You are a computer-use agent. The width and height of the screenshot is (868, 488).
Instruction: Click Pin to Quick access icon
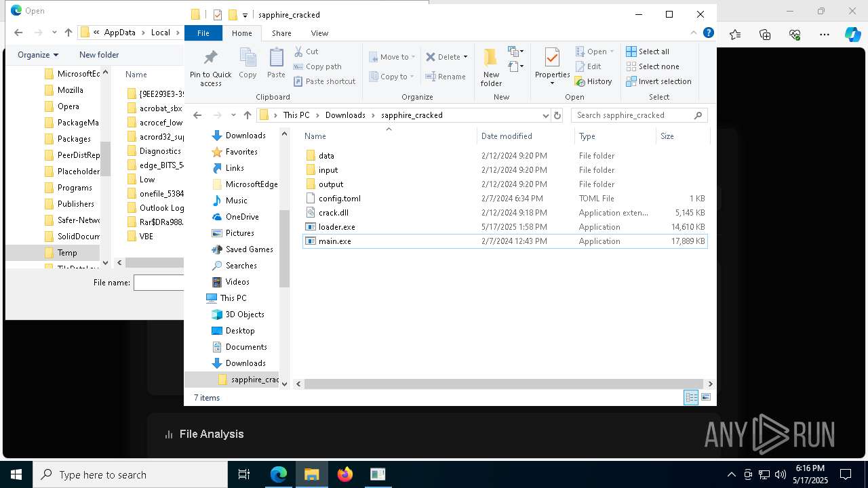point(210,58)
